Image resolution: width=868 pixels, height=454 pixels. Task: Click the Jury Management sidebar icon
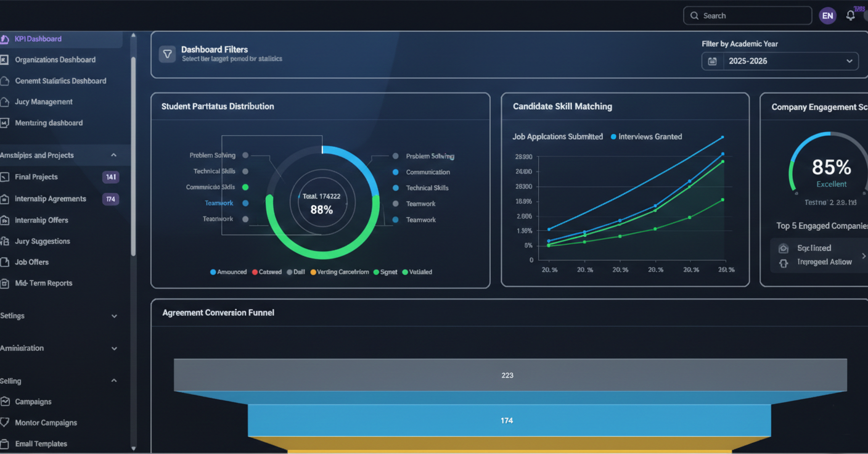pyautogui.click(x=4, y=101)
